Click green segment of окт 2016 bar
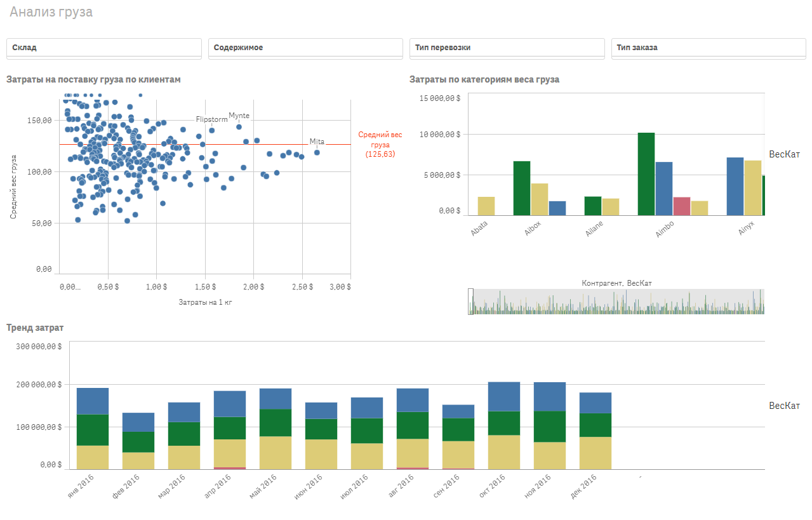The image size is (812, 520). pyautogui.click(x=504, y=423)
